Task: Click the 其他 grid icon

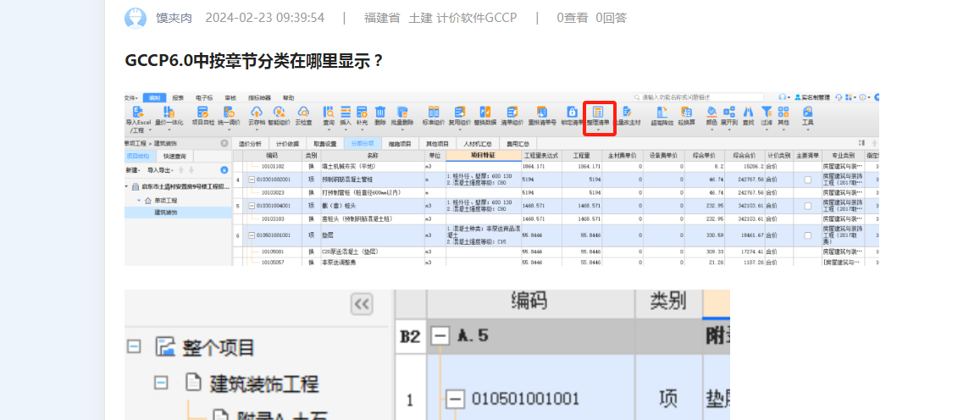Action: click(x=783, y=112)
